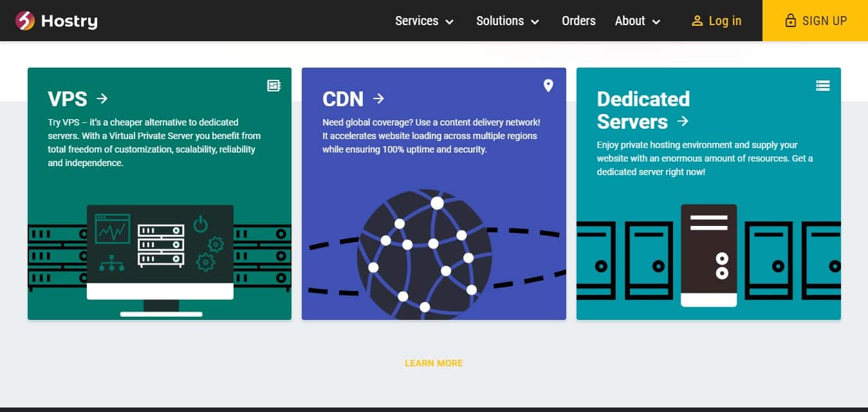Expand the About dropdown chevron
This screenshot has width=868, height=412.
tap(656, 22)
